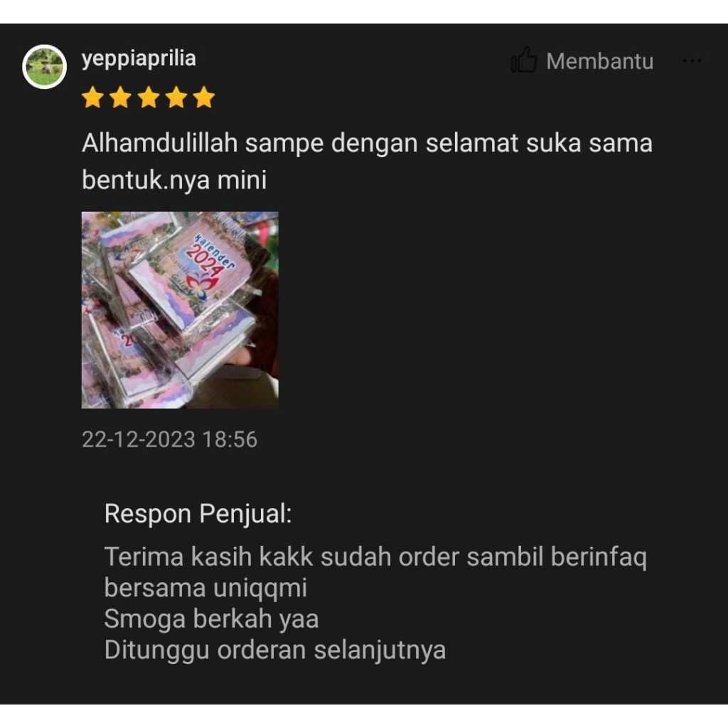Click the third yellow rating star
Screen dimensions: 728x728
pyautogui.click(x=149, y=97)
